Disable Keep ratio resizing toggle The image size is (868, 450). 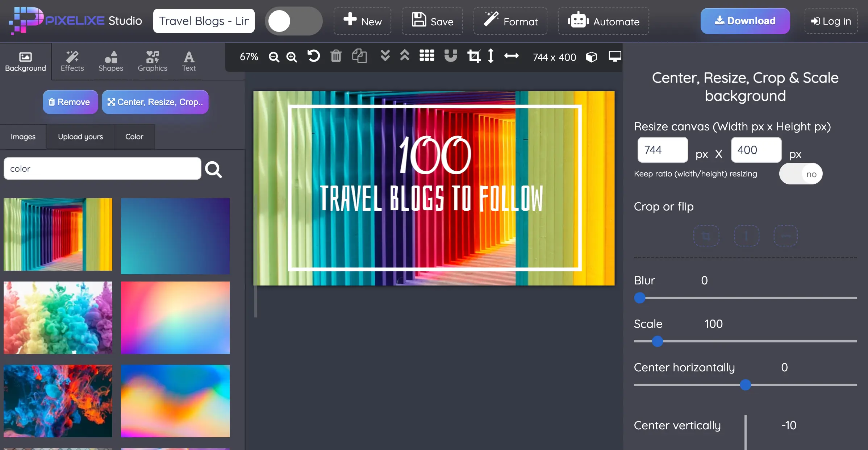click(801, 174)
